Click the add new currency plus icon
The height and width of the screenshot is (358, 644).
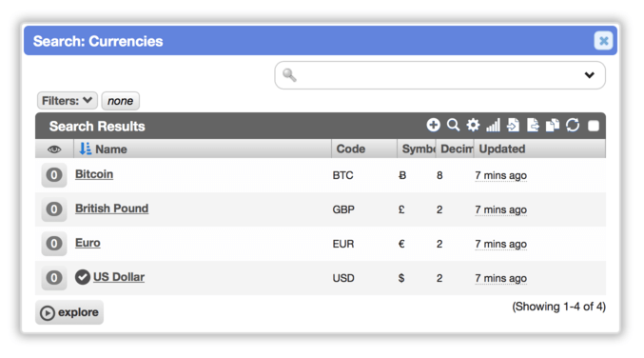click(x=434, y=125)
